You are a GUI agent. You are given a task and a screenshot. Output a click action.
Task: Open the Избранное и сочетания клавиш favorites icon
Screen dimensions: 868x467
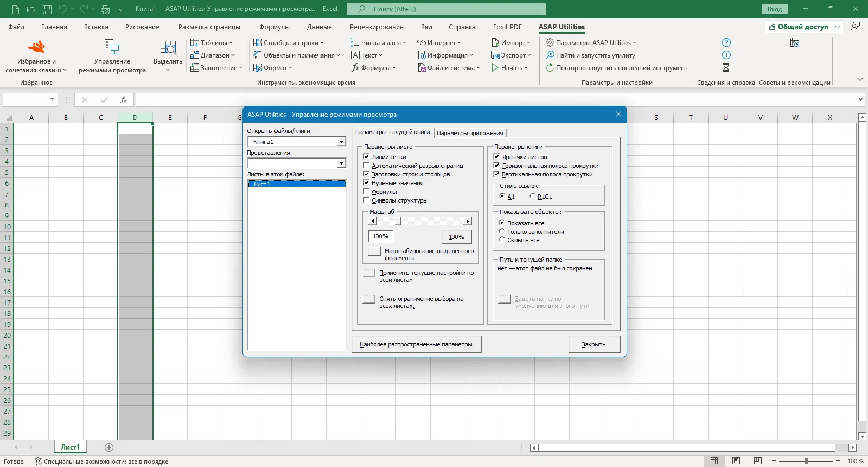pos(36,47)
